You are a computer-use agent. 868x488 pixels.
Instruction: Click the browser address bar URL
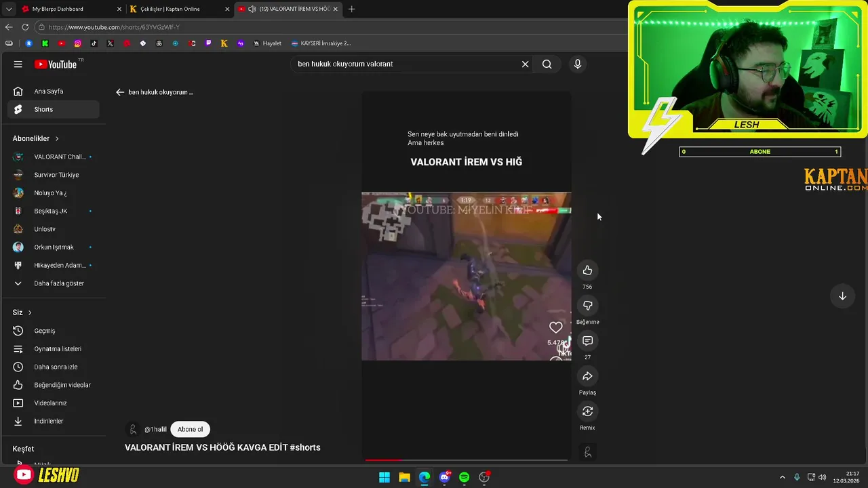[114, 27]
